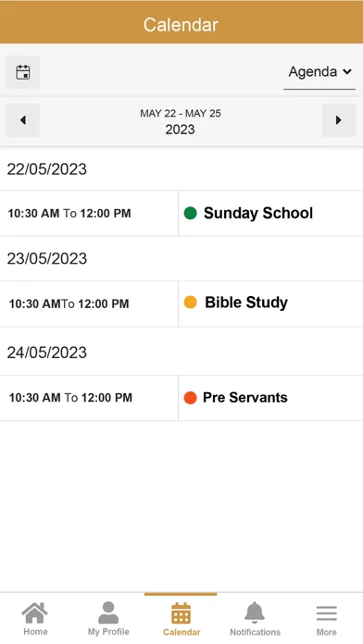363x644 pixels.
Task: Click the Agenda dropdown chevron arrow
Action: coord(347,72)
